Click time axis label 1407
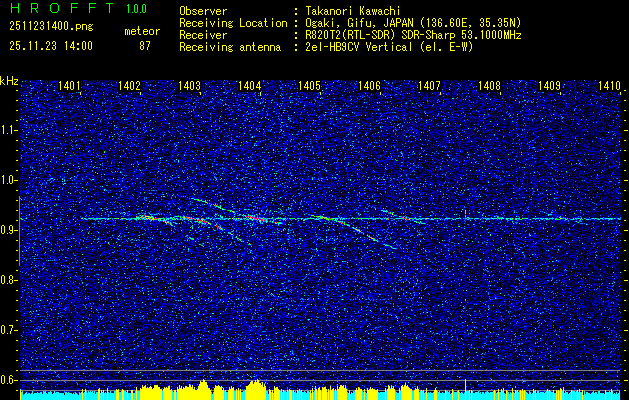This screenshot has width=629, height=400. click(429, 85)
